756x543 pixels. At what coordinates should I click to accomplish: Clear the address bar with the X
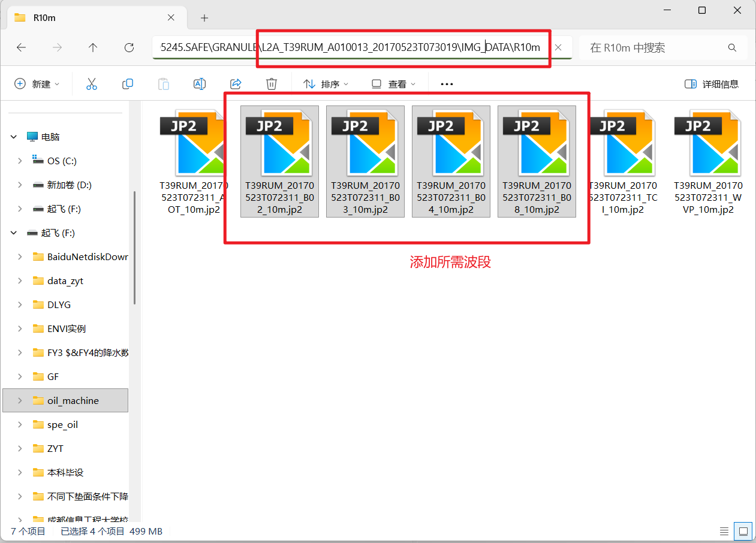(558, 47)
